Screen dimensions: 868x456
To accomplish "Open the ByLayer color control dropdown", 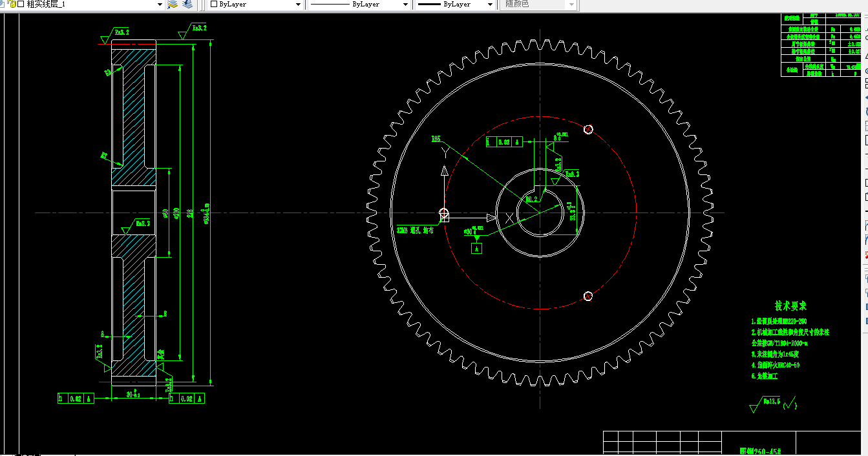I will point(298,5).
